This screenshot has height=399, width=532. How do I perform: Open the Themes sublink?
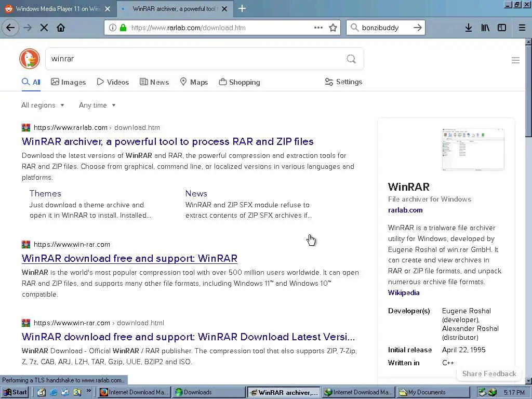45,193
